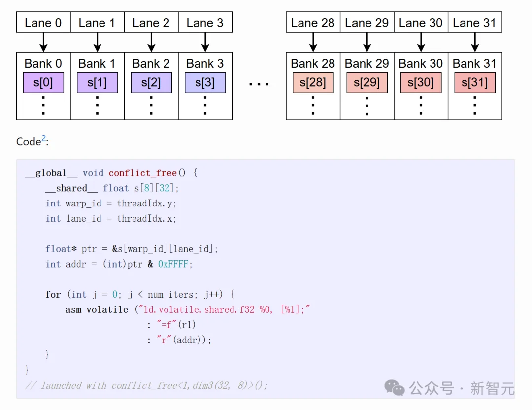Viewport: 532px width, 410px height.
Task: Click the conflict_free function name in code
Action: [x=142, y=173]
